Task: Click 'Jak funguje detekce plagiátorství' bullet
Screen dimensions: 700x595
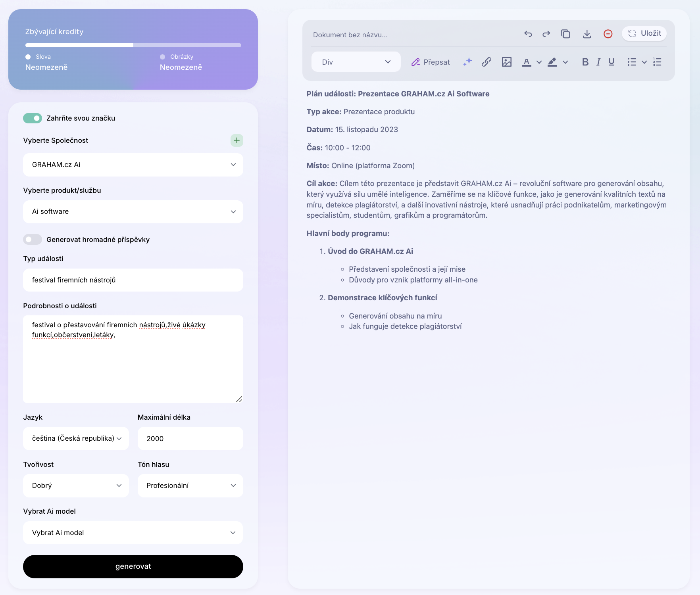Action: (x=405, y=326)
